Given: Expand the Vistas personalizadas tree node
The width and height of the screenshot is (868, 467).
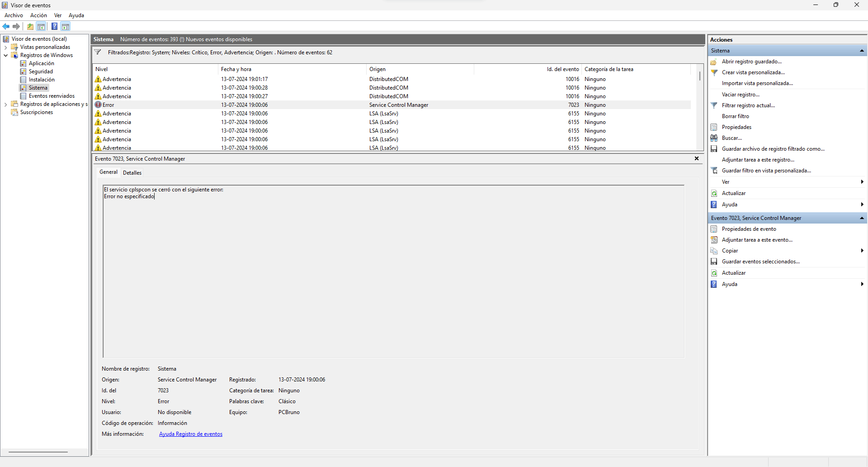Looking at the screenshot, I should click(5, 47).
